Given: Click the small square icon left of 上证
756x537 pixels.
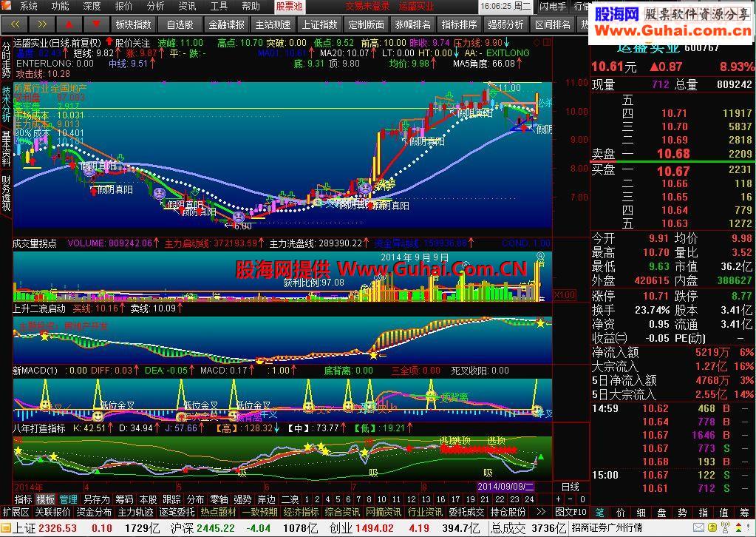Looking at the screenshot, I should point(5,528).
